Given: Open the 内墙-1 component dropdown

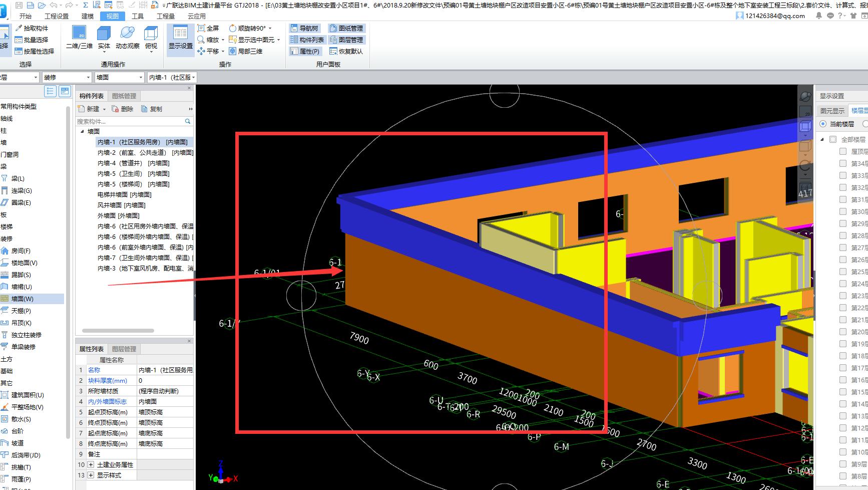Looking at the screenshot, I should (172, 77).
